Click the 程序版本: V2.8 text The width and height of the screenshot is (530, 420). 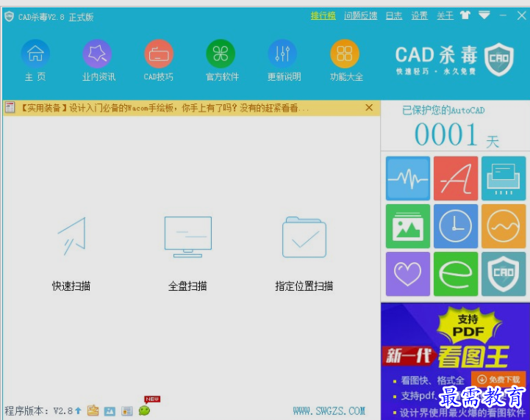[38, 411]
